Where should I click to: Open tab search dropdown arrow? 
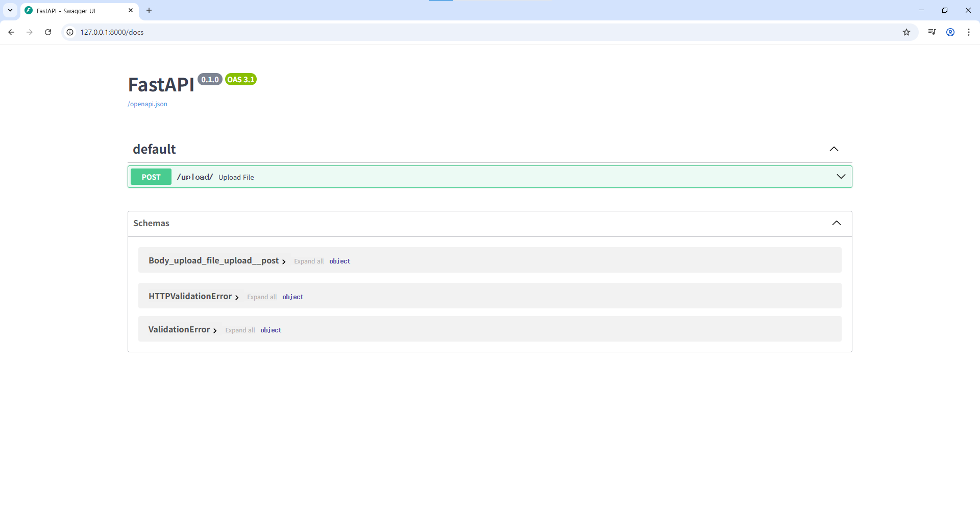[x=10, y=10]
